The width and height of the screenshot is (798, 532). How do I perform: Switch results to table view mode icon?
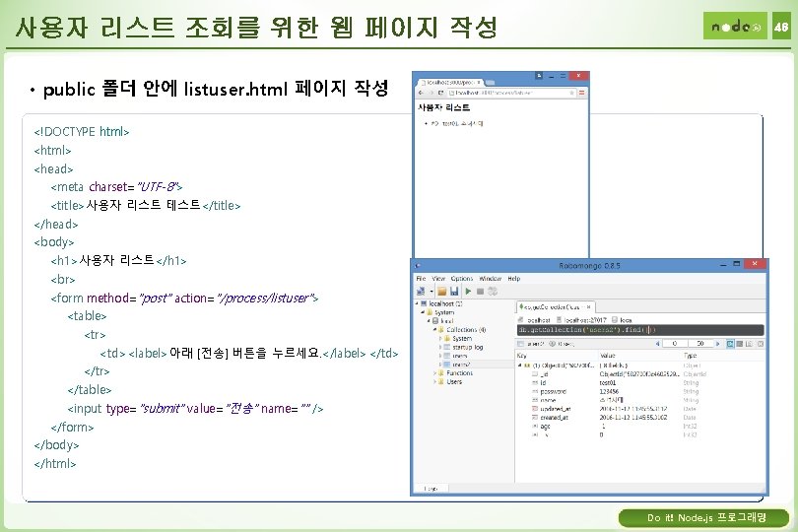[740, 344]
